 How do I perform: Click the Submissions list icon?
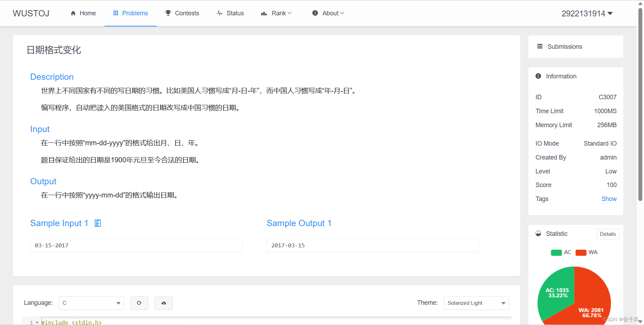click(540, 46)
